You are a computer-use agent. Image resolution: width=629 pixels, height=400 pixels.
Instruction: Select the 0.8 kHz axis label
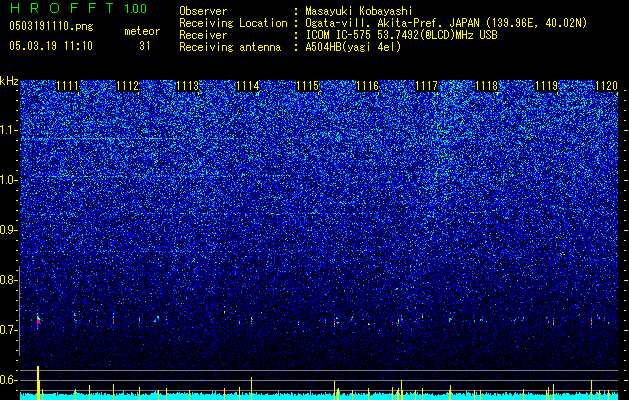[9, 280]
